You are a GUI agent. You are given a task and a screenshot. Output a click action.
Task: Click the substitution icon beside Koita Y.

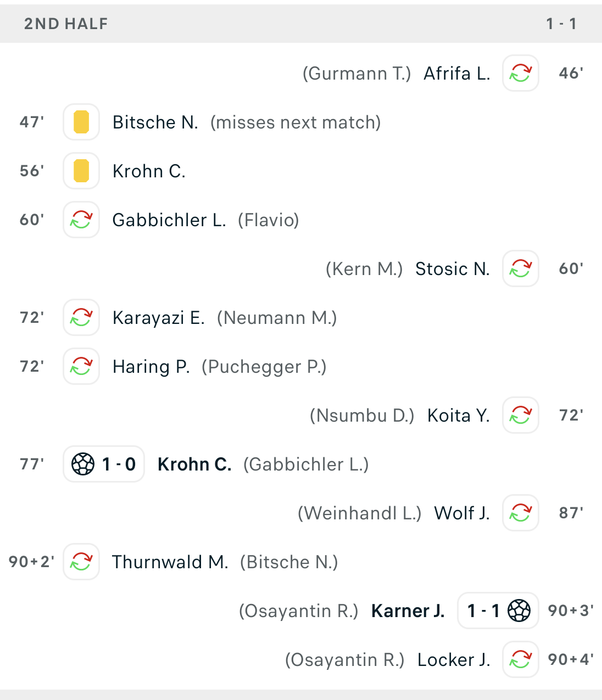(x=520, y=415)
